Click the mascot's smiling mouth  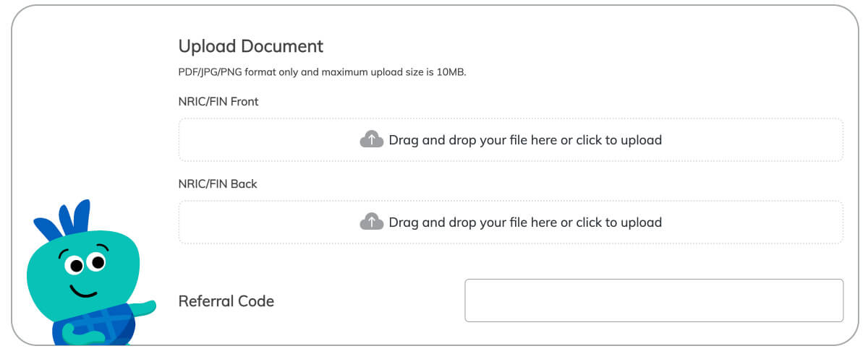[x=84, y=290]
